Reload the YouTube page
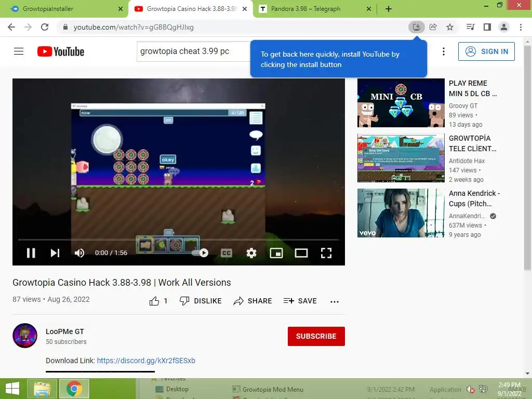The width and height of the screenshot is (532, 399). coord(45,27)
